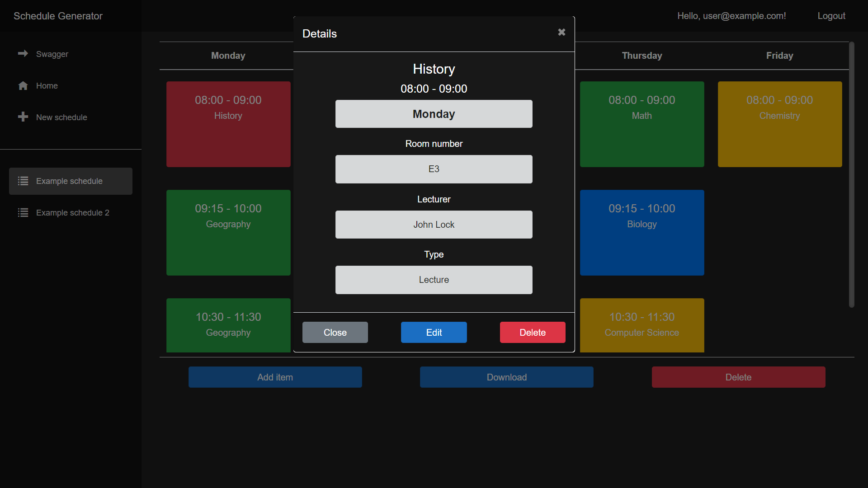The image size is (868, 488).
Task: Expand the schedule details dropdown
Action: coord(434,114)
